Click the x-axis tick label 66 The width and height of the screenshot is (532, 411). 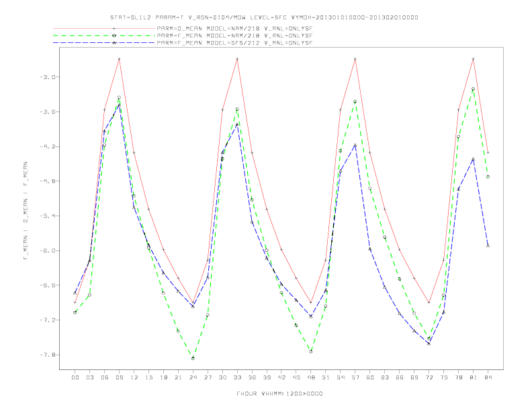coord(400,377)
